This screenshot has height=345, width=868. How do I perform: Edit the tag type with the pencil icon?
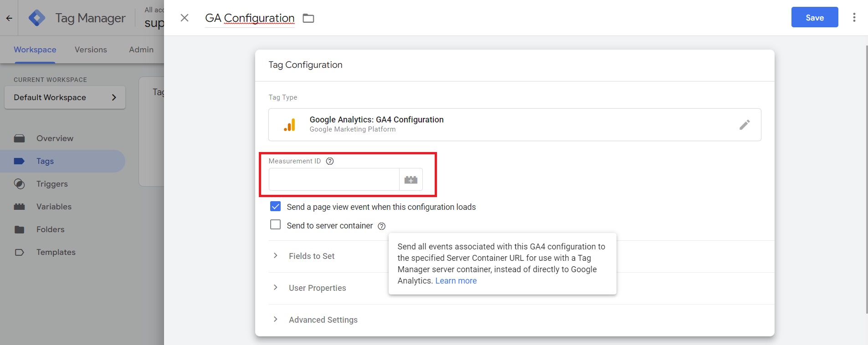[745, 125]
